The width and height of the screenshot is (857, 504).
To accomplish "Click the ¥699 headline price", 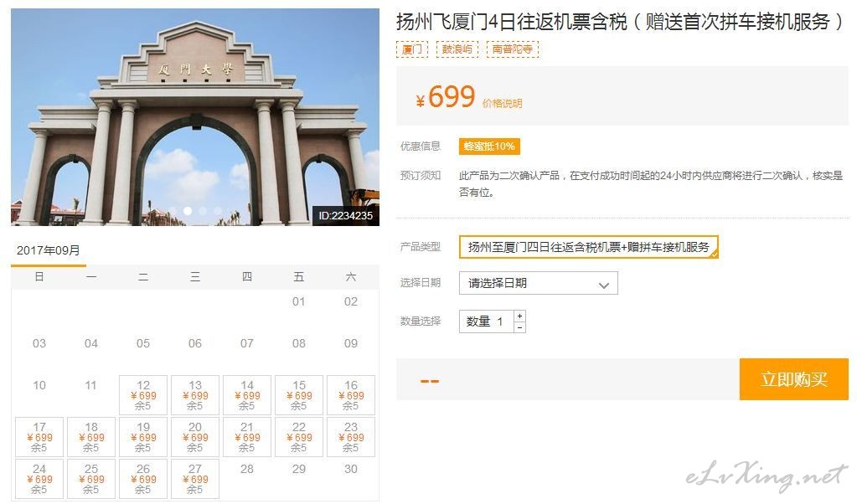I will [x=446, y=96].
